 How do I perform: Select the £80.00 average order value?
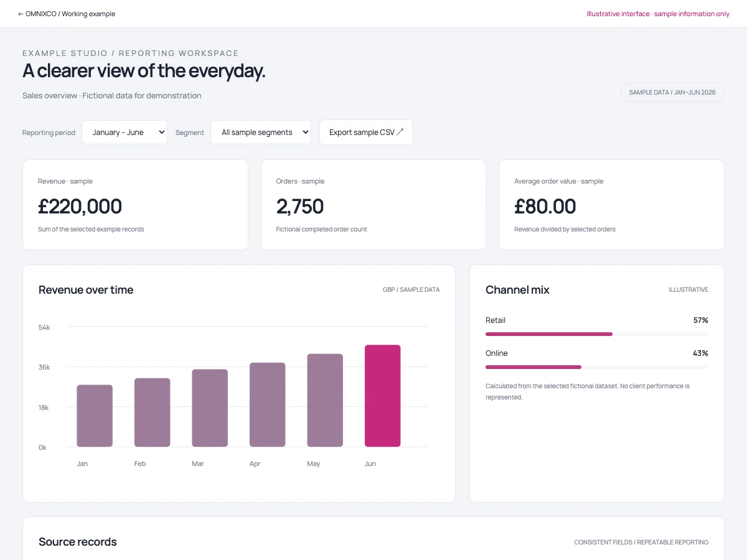pos(545,207)
